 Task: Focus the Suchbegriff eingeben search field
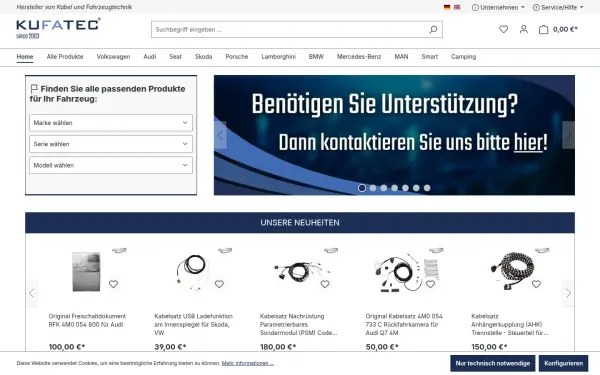point(289,29)
